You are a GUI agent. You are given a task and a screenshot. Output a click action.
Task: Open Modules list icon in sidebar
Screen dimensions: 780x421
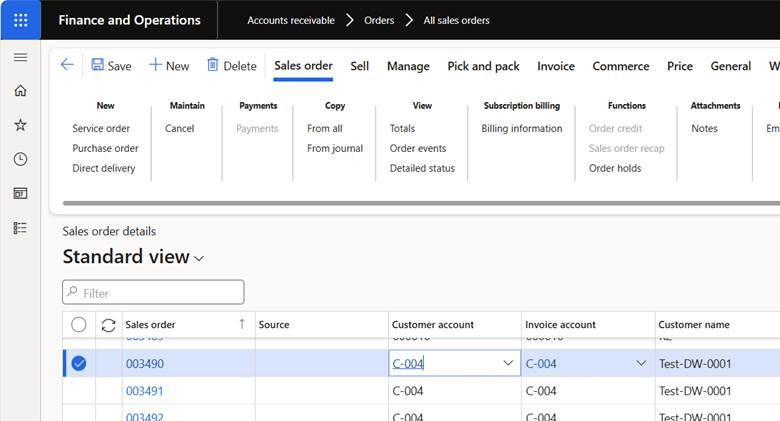(x=20, y=228)
